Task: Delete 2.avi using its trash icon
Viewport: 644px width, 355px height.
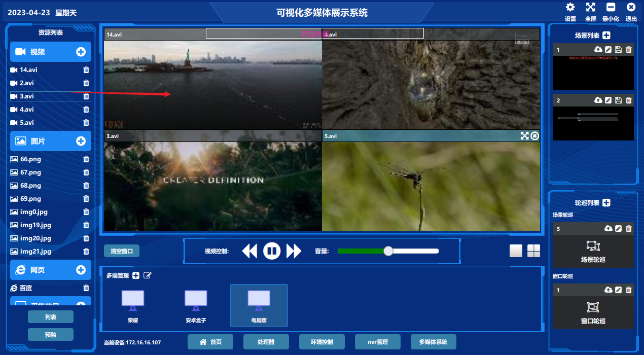Action: (x=86, y=83)
